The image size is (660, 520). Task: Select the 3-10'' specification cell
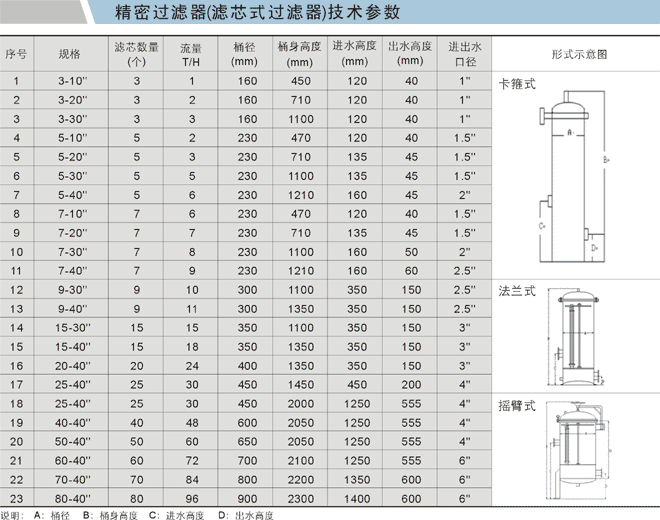point(69,79)
